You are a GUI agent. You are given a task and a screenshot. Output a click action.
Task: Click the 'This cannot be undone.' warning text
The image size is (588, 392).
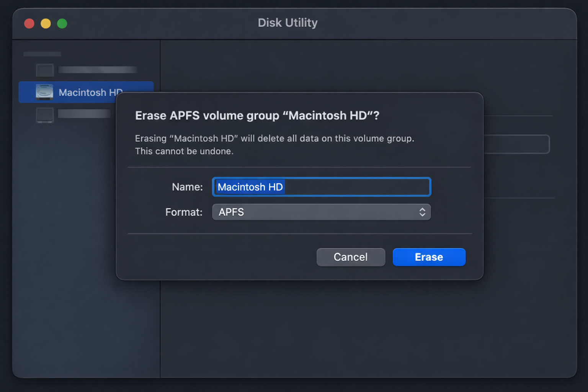point(184,151)
